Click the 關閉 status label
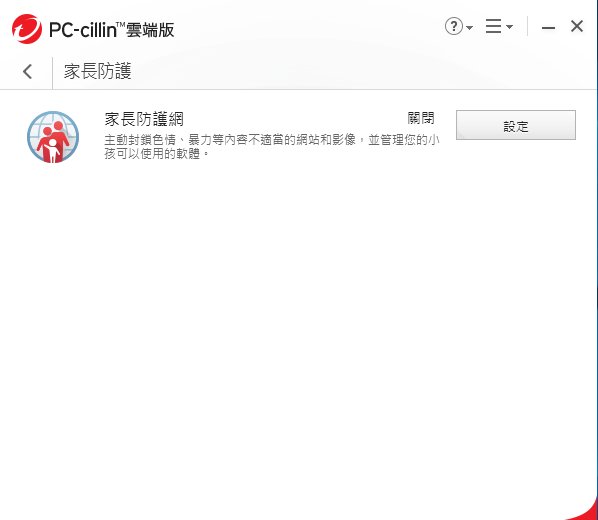Screen dimensions: 598x520 [421, 118]
